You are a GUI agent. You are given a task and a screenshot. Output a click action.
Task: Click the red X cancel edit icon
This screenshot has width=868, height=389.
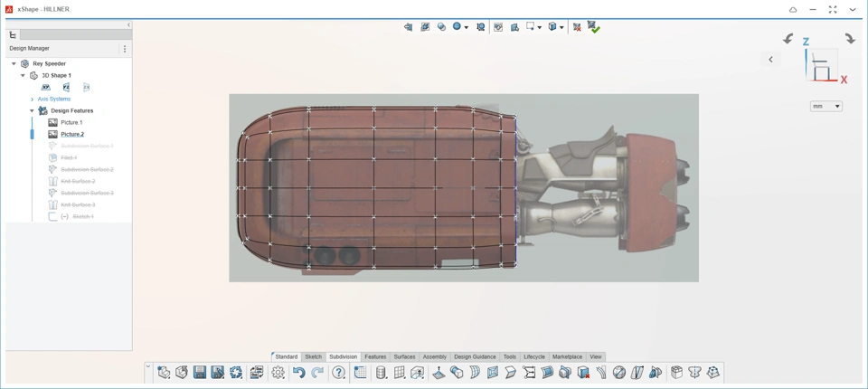(577, 27)
